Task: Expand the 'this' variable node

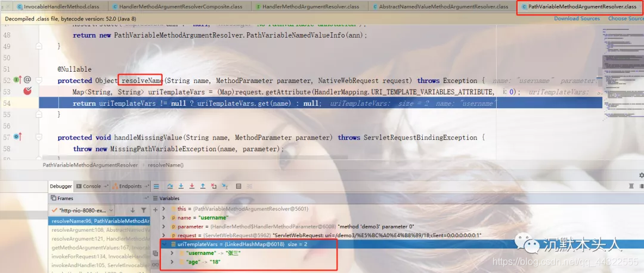Action: [x=164, y=208]
